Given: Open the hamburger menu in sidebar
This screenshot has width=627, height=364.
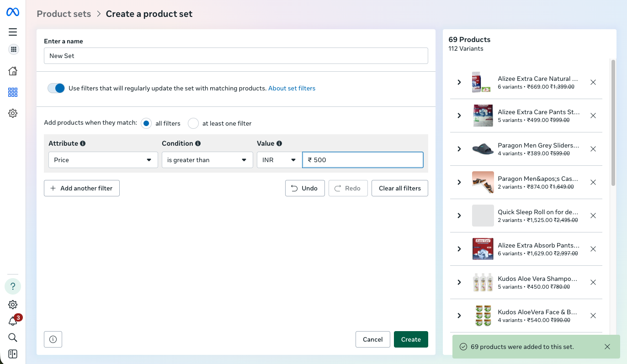Looking at the screenshot, I should (13, 32).
